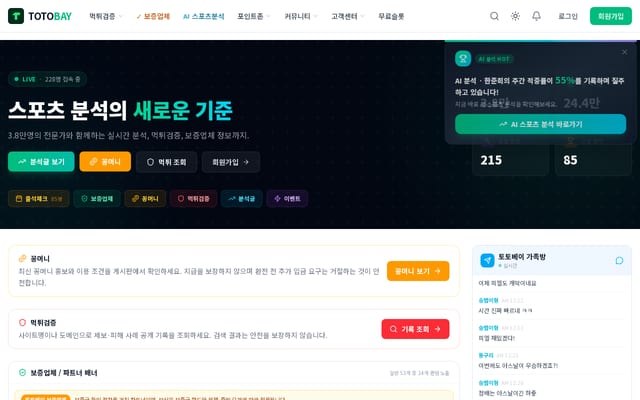Click the LIVE 접속 중 status badge

(47, 79)
